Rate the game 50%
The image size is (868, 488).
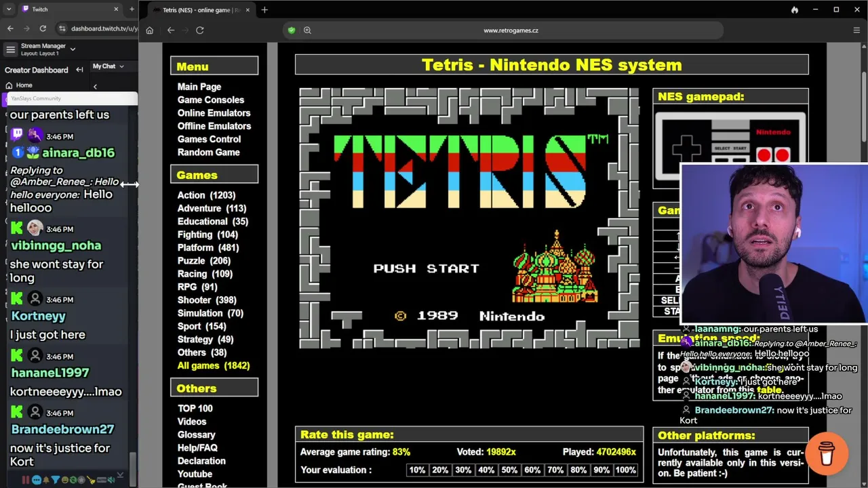pos(509,470)
